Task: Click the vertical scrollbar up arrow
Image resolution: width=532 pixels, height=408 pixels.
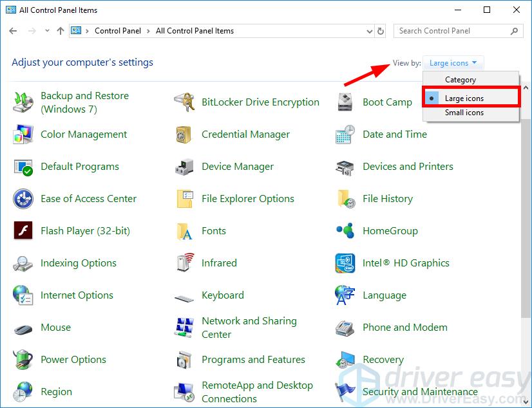Action: click(x=526, y=88)
